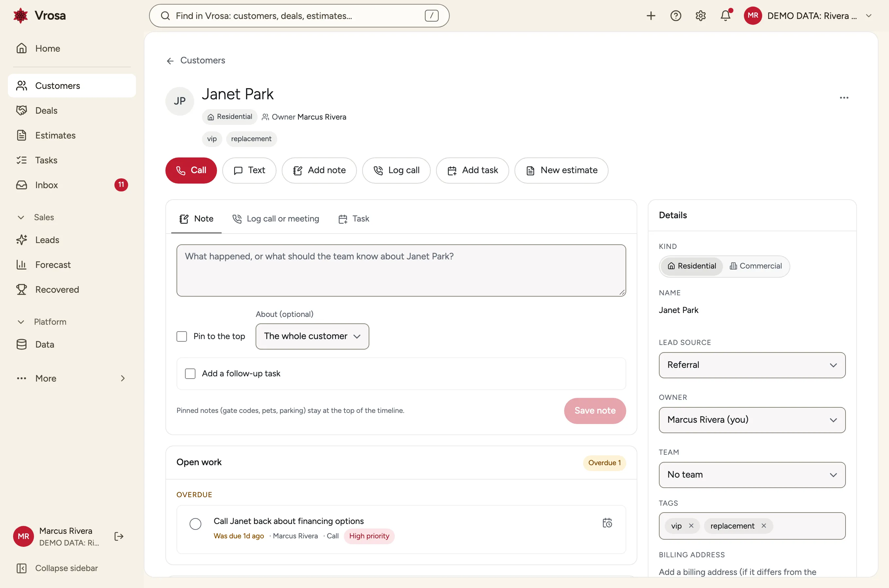Open Deals in the sidebar
This screenshot has width=889, height=588.
72,111
